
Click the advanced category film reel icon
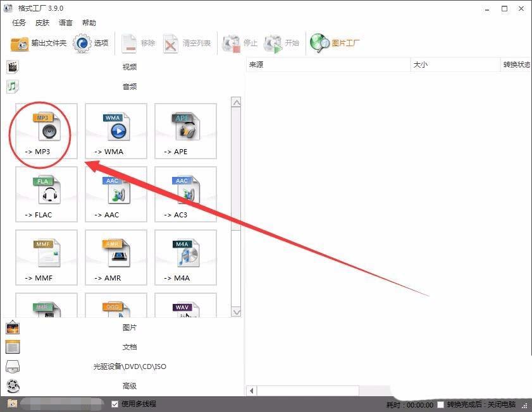click(13, 386)
